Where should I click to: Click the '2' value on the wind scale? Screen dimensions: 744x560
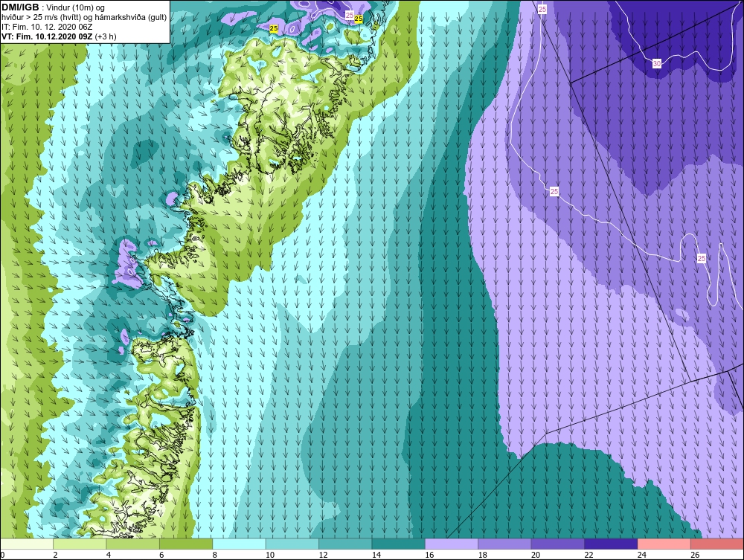[56, 555]
